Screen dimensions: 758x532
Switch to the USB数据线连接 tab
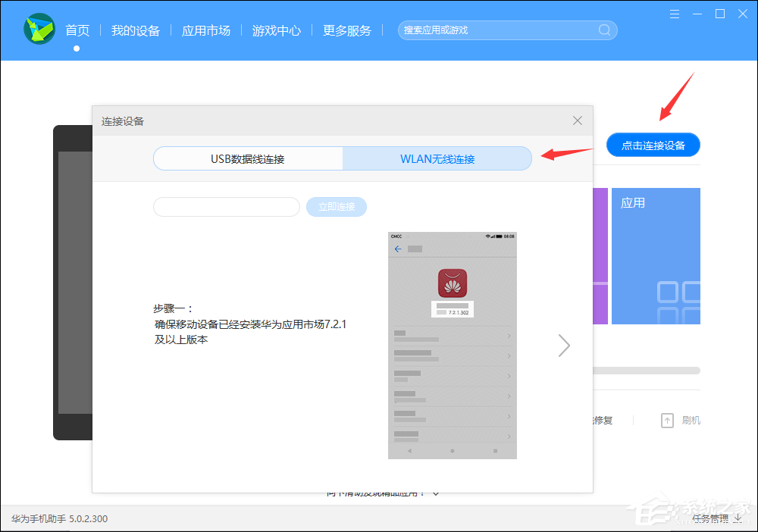tap(248, 158)
